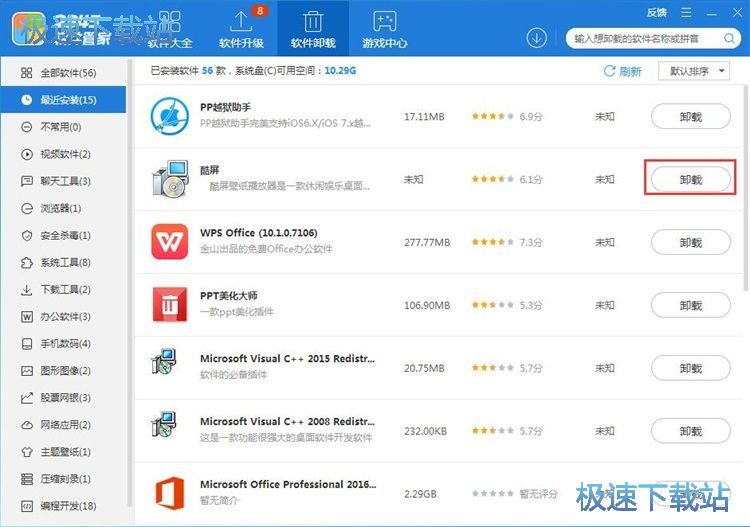
Task: Click the WPS Office (10.1.0.7106) title
Action: [x=258, y=233]
